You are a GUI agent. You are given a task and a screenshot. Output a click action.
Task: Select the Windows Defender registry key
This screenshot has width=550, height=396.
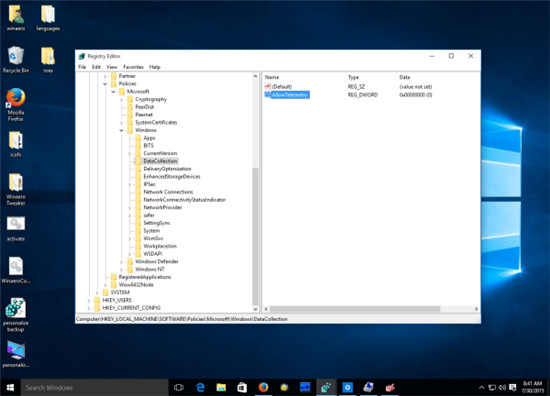pos(156,261)
